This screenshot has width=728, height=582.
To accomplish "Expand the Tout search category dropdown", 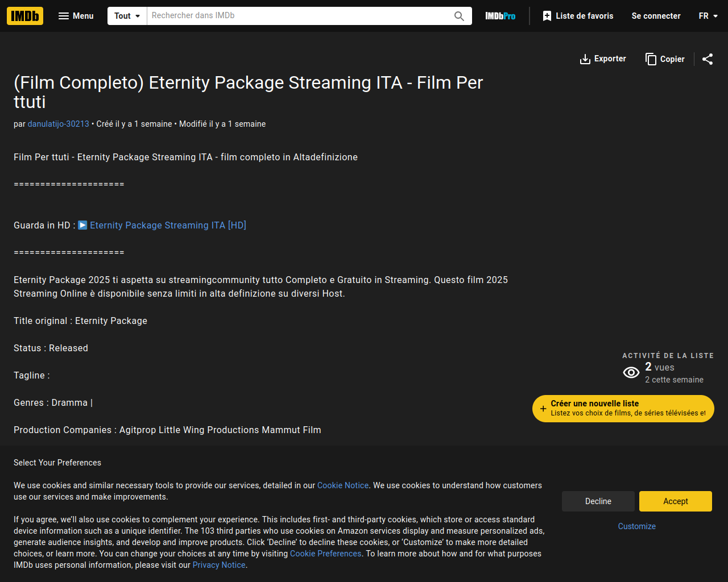I will pyautogui.click(x=127, y=16).
